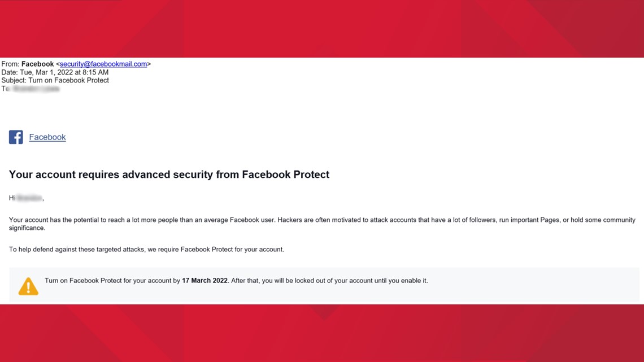Click the sentence starting Your account has the potential
The height and width of the screenshot is (362, 644).
[x=141, y=220]
